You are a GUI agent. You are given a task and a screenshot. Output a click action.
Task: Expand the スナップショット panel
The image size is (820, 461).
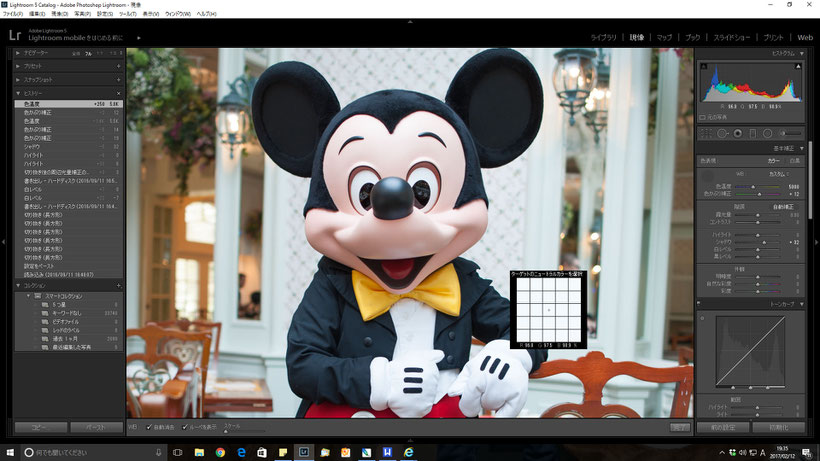tap(18, 80)
